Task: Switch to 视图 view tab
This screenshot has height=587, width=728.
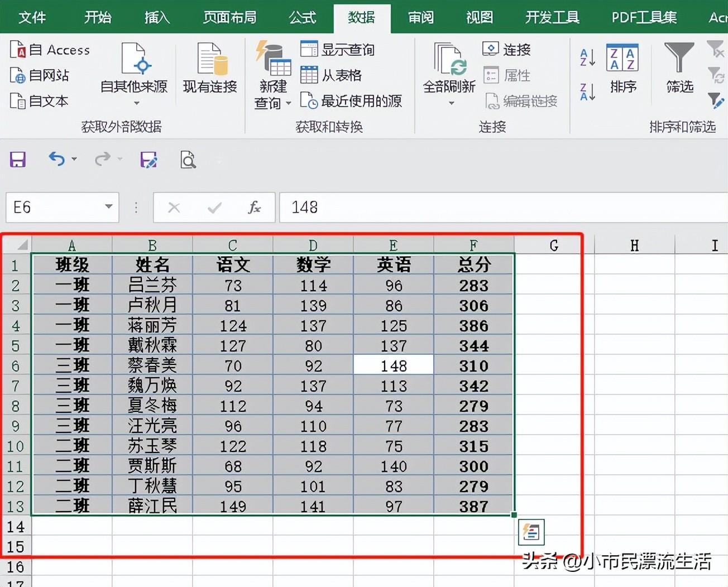Action: coord(480,17)
